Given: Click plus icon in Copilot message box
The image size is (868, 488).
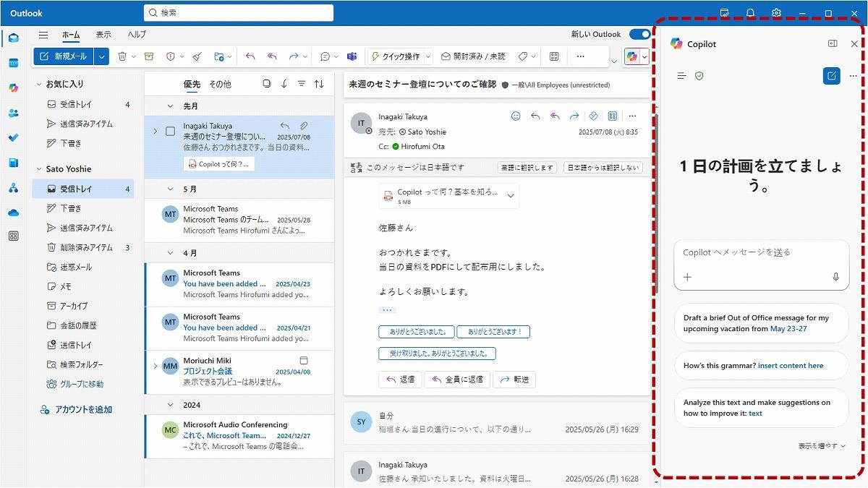Looking at the screenshot, I should coord(687,277).
